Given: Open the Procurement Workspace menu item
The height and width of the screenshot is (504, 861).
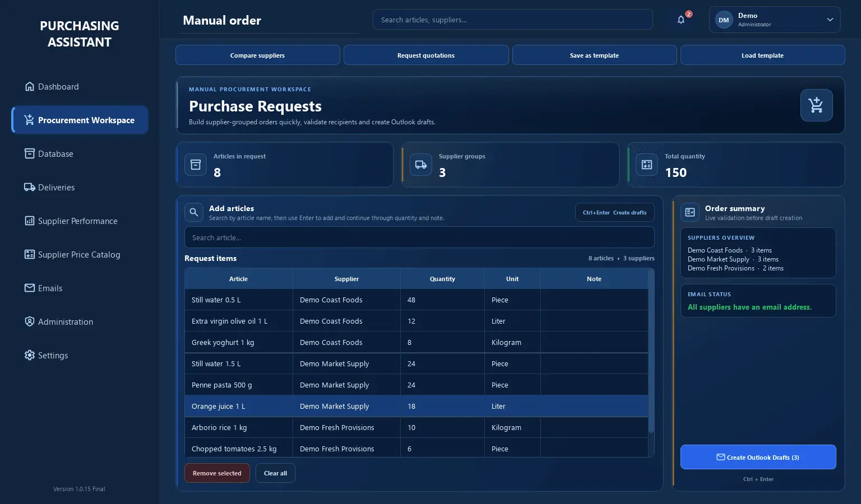Looking at the screenshot, I should [x=80, y=120].
